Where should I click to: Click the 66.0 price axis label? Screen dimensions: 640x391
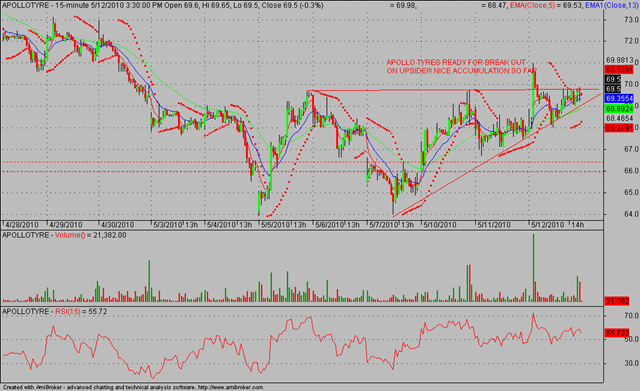[x=631, y=171]
